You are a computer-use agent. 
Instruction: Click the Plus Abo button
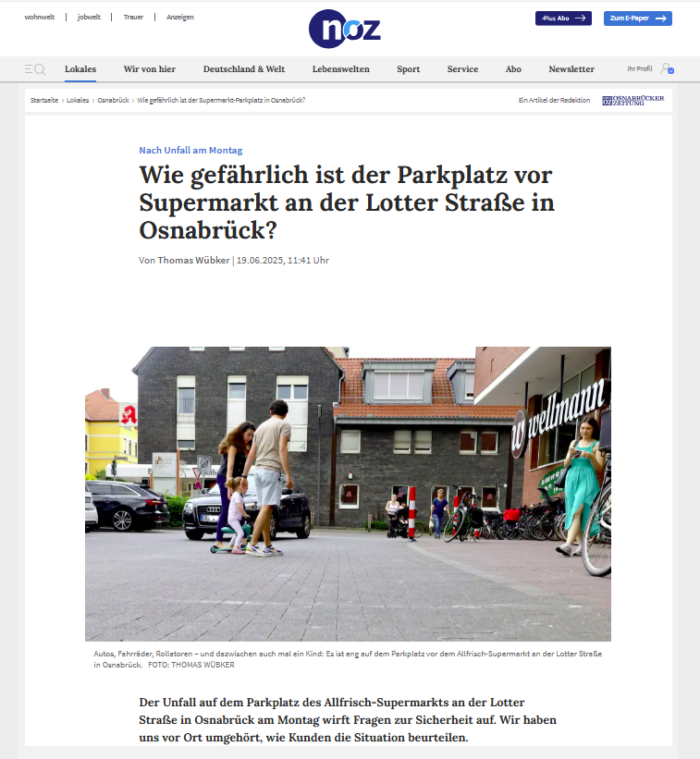coord(563,18)
